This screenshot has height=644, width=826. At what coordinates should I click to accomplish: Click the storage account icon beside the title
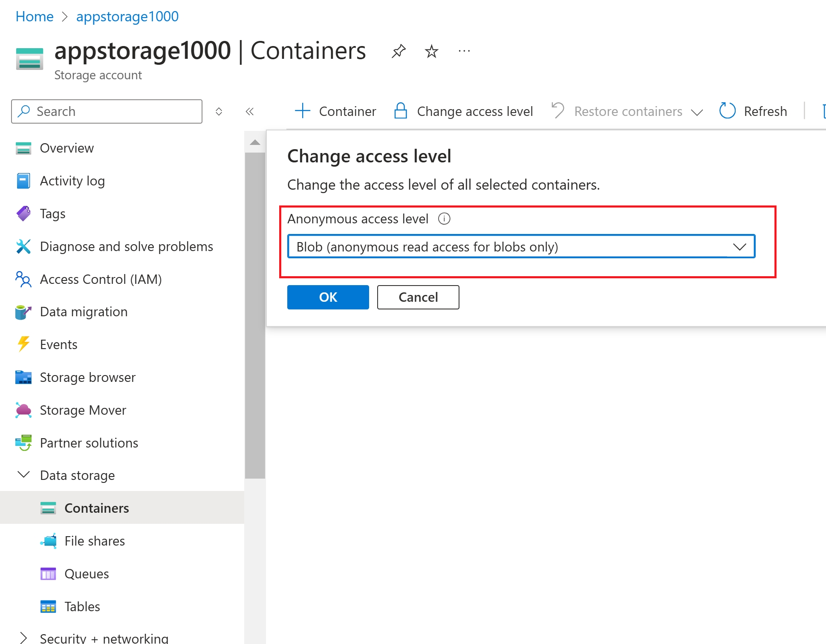[29, 59]
